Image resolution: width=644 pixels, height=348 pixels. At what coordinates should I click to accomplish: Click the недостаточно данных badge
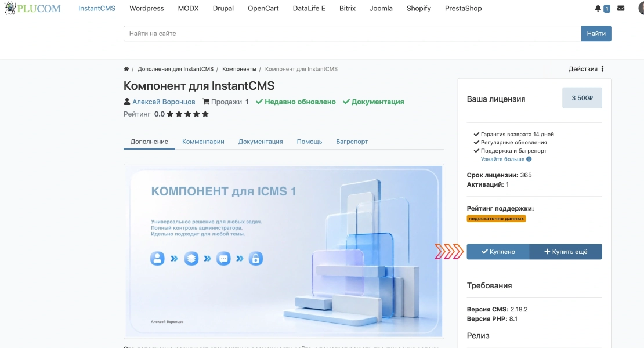[x=496, y=218]
